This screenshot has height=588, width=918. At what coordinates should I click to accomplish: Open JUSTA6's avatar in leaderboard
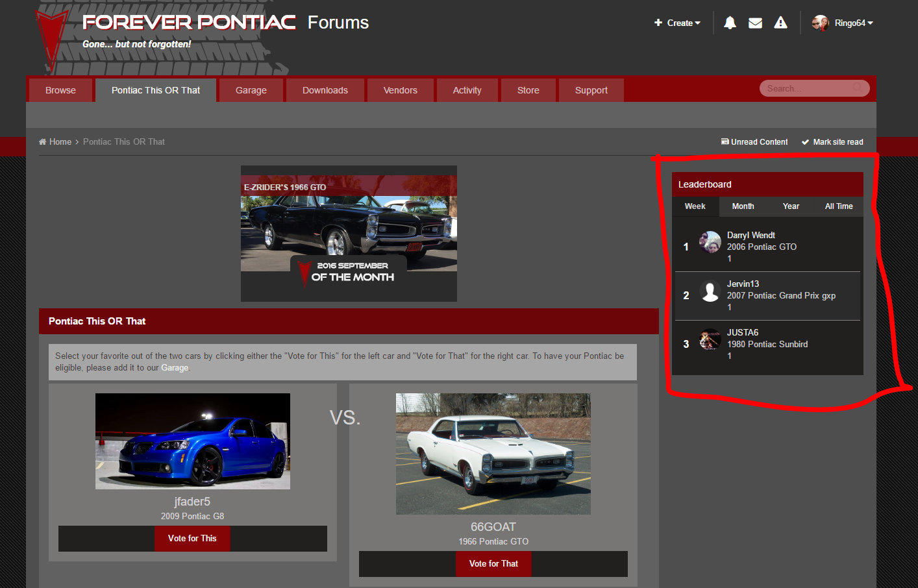click(710, 339)
